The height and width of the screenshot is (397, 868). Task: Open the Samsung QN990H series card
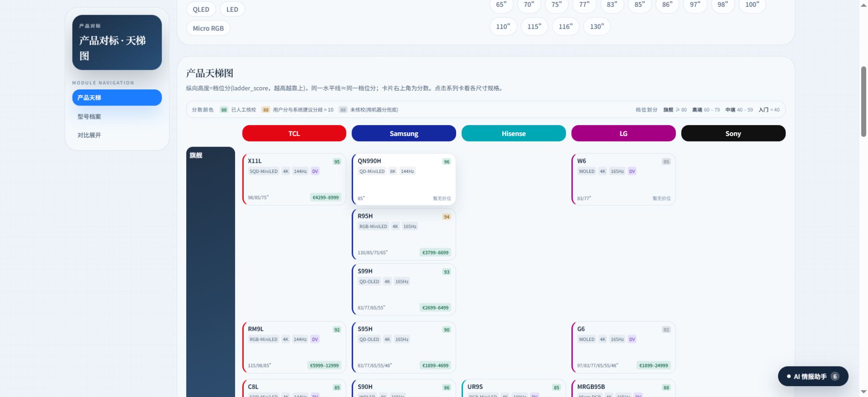(x=404, y=179)
